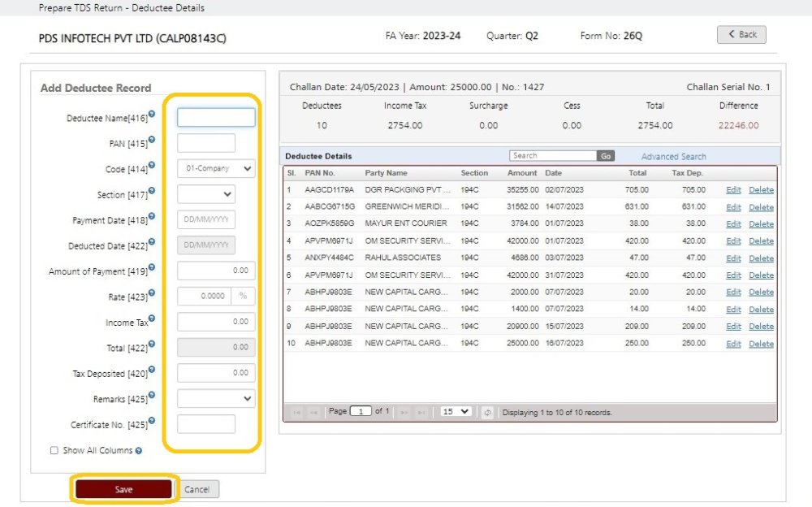
Task: Click the go-to-first-page pagination icon
Action: (x=296, y=411)
